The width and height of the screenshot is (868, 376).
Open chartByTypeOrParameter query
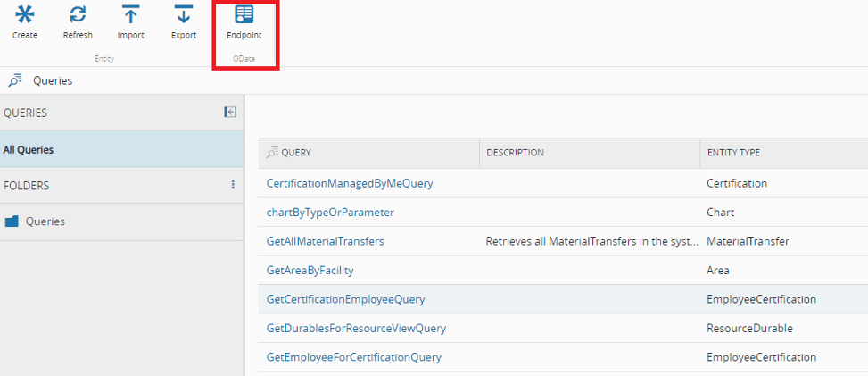point(330,213)
